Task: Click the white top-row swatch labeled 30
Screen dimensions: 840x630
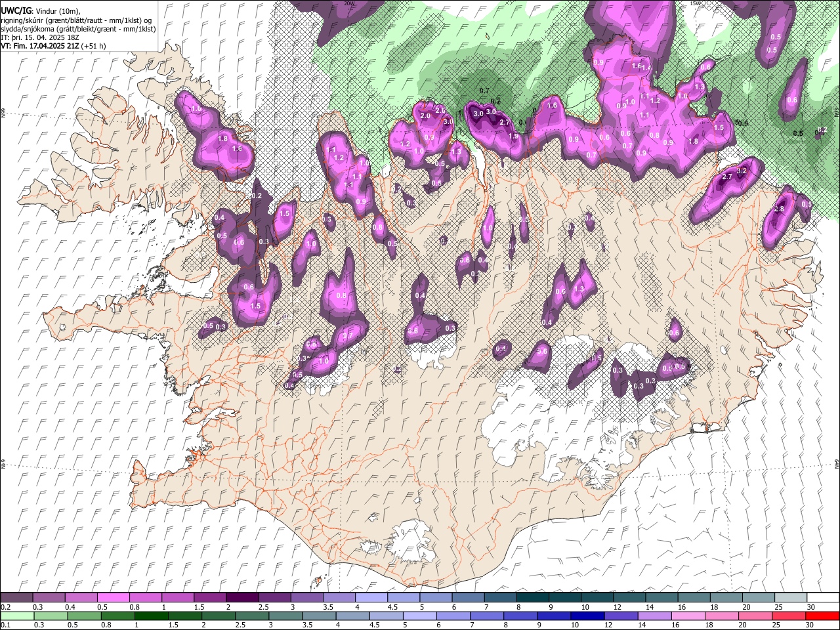Action: point(822,598)
